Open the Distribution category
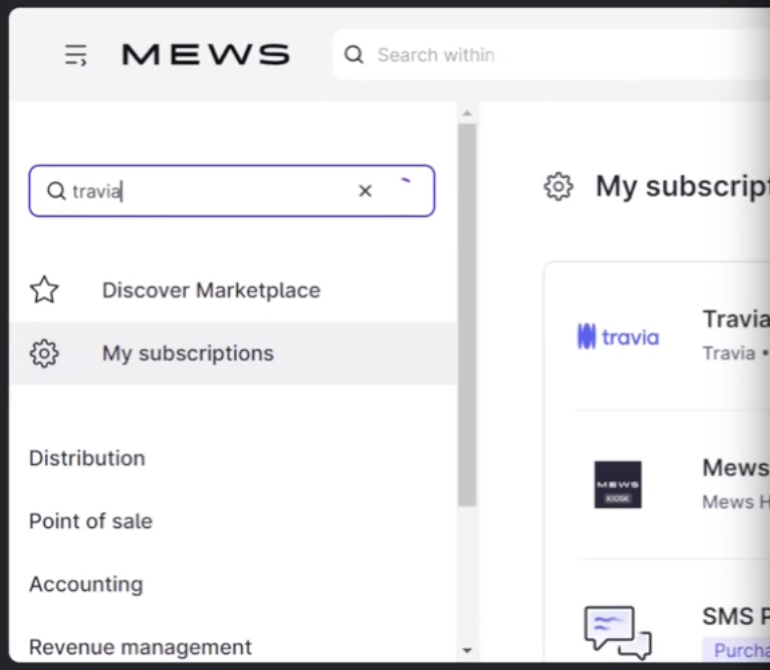This screenshot has height=670, width=770. (x=87, y=458)
